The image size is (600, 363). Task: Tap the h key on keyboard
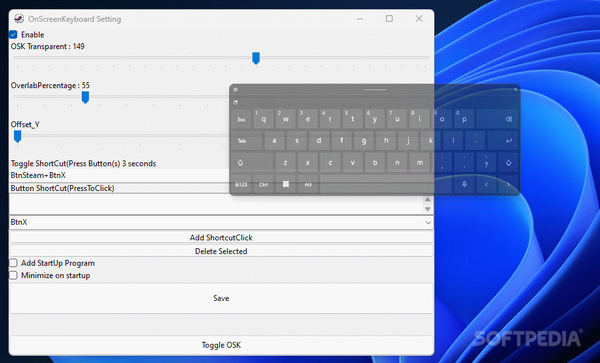(386, 141)
